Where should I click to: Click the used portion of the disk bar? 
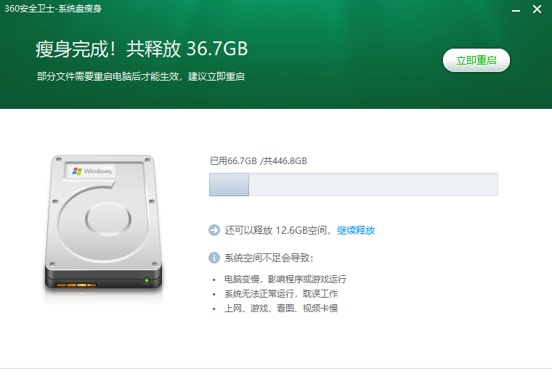pyautogui.click(x=230, y=184)
